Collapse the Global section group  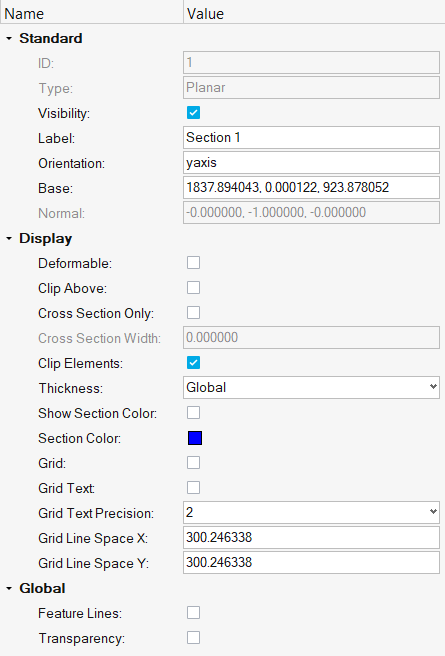(x=9, y=589)
